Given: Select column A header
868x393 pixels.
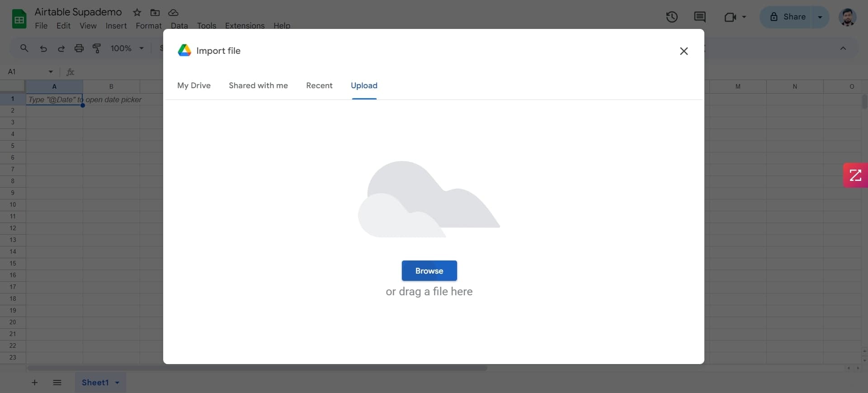Looking at the screenshot, I should [x=54, y=86].
